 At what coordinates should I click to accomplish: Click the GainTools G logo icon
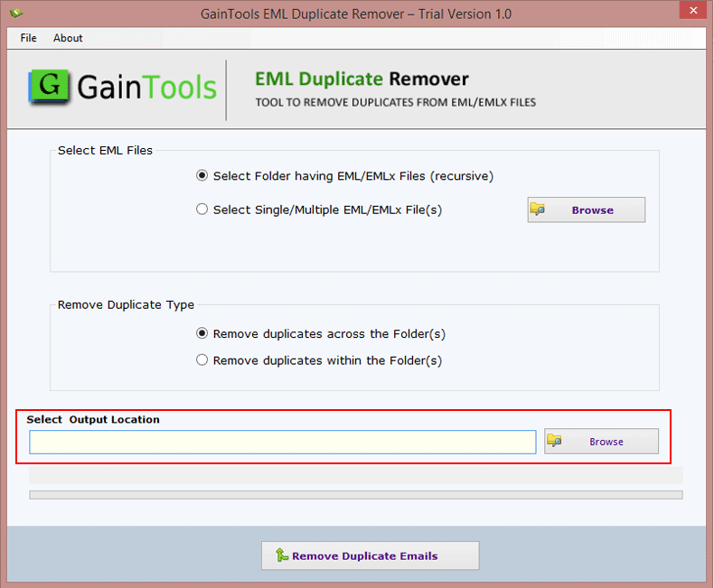click(x=49, y=86)
